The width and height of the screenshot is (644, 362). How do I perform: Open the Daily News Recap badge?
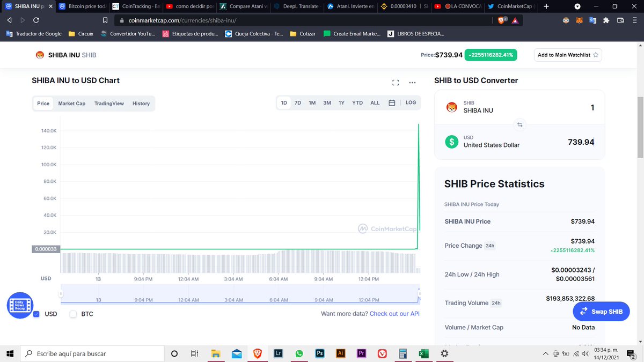coord(20,305)
